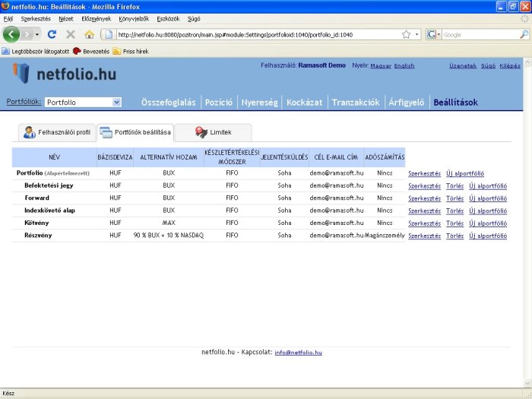Viewport: 532px width, 399px height.
Task: Click the page identity icon in the address bar
Action: [109, 35]
